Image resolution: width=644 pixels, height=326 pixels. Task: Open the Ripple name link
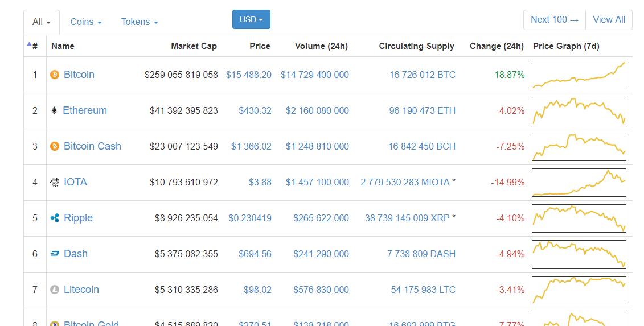point(78,218)
